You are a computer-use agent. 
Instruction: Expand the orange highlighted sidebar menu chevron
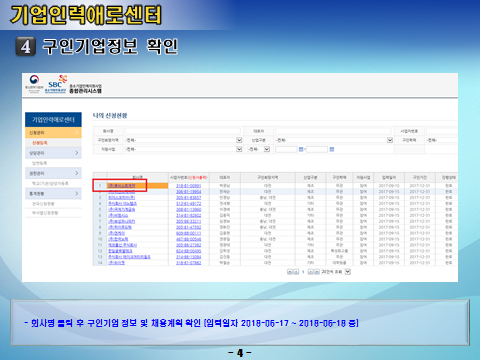coord(77,133)
